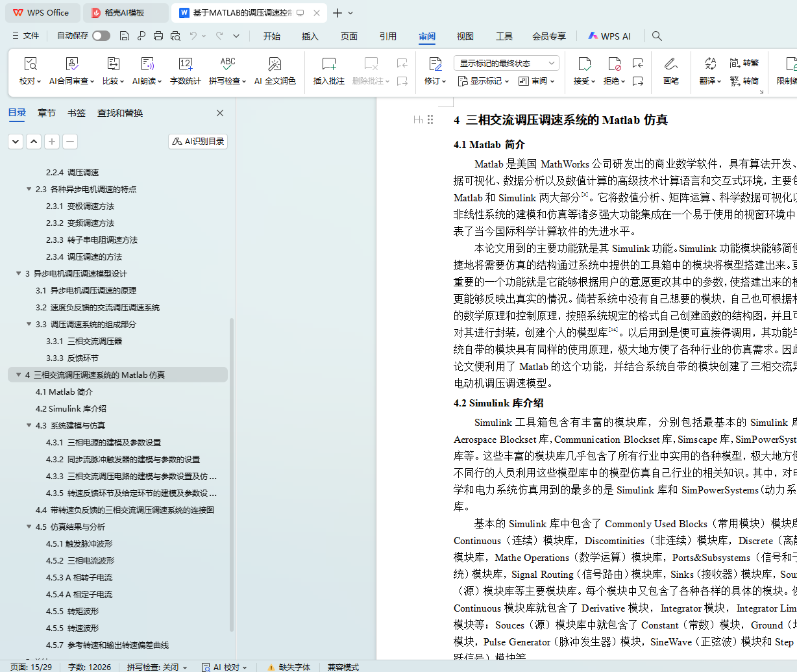
Task: Switch to the 视图 ribbon tab
Action: coord(465,36)
